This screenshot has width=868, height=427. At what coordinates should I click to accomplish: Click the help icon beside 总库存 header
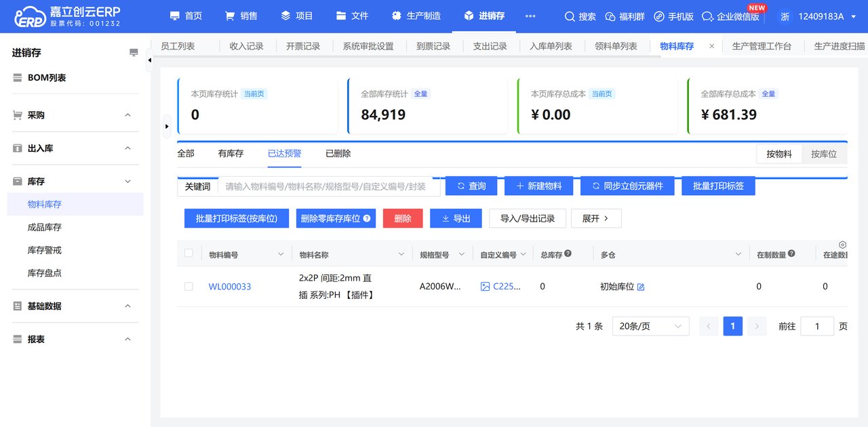(x=568, y=253)
